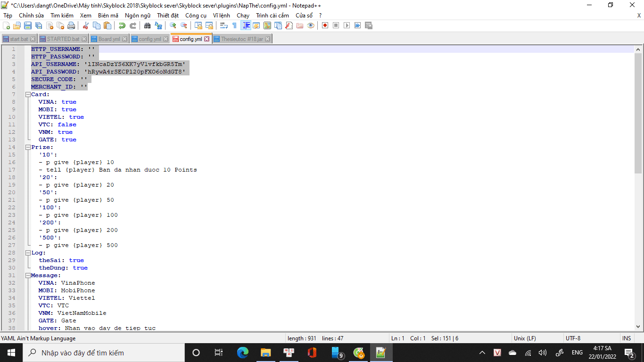Collapse the Log: block fold marker

pyautogui.click(x=28, y=253)
